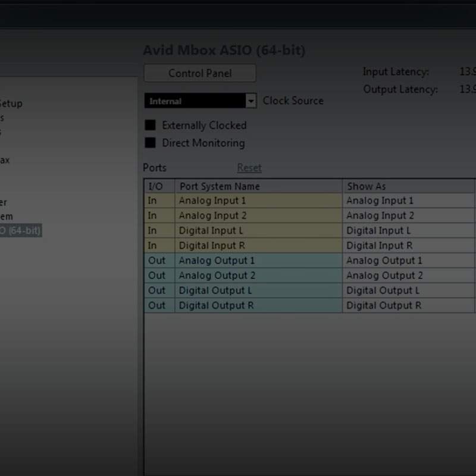
Task: Click the Show As column header
Action: 409,186
